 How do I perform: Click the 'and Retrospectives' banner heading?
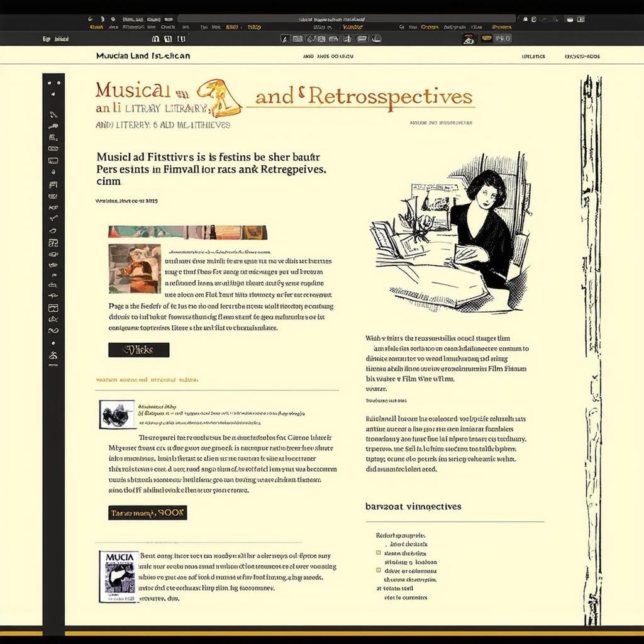coord(364,96)
